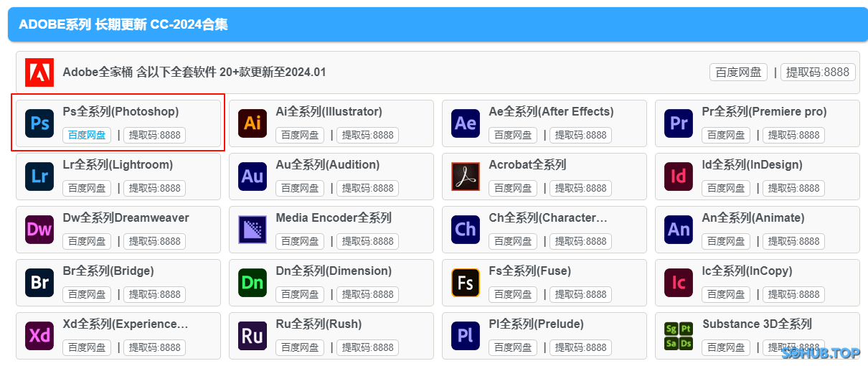This screenshot has height=366, width=868.
Task: Click the Acrobat PDF icon
Action: pyautogui.click(x=466, y=177)
